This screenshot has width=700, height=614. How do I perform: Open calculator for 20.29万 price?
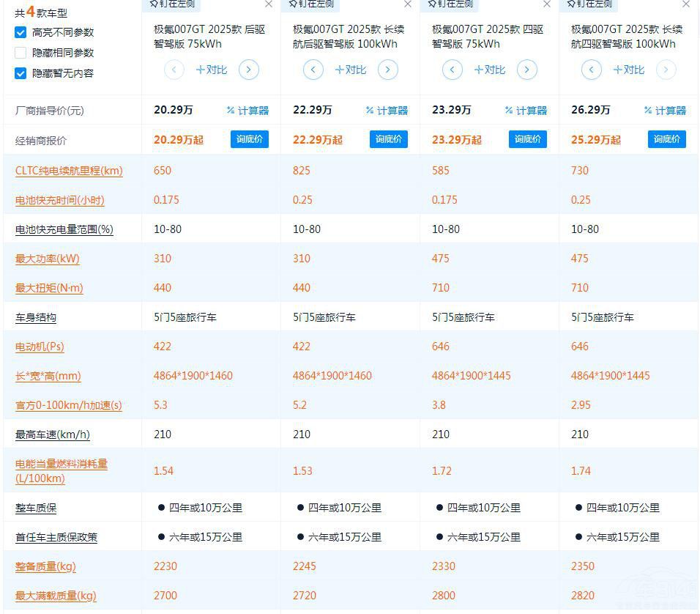(247, 111)
